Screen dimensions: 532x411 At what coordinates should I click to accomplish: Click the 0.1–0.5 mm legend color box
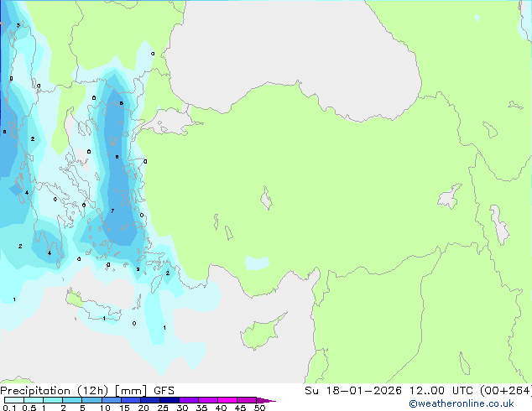[x=14, y=400]
